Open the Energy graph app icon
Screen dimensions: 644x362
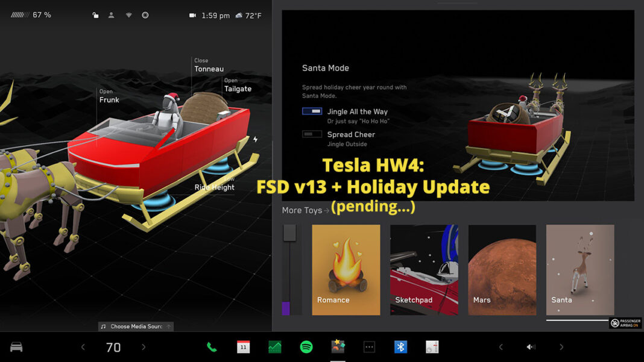tap(274, 346)
